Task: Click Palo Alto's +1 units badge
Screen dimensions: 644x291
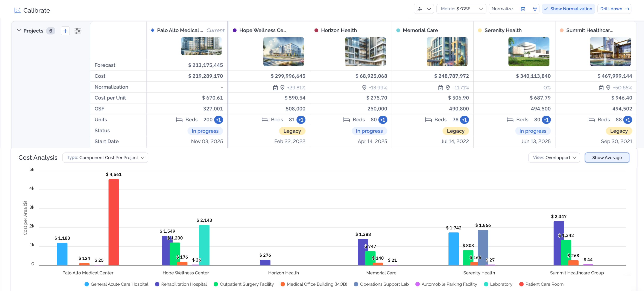Action: coord(219,120)
